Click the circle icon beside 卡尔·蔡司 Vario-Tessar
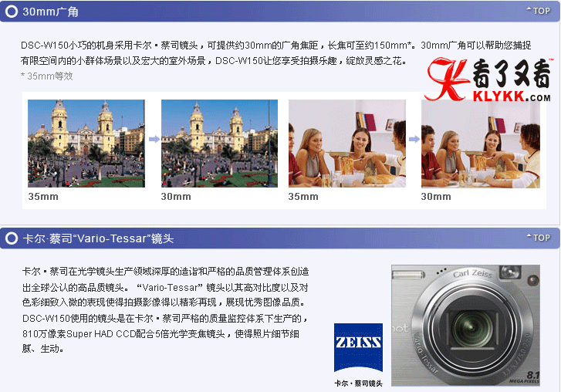The width and height of the screenshot is (561, 392). [x=12, y=238]
